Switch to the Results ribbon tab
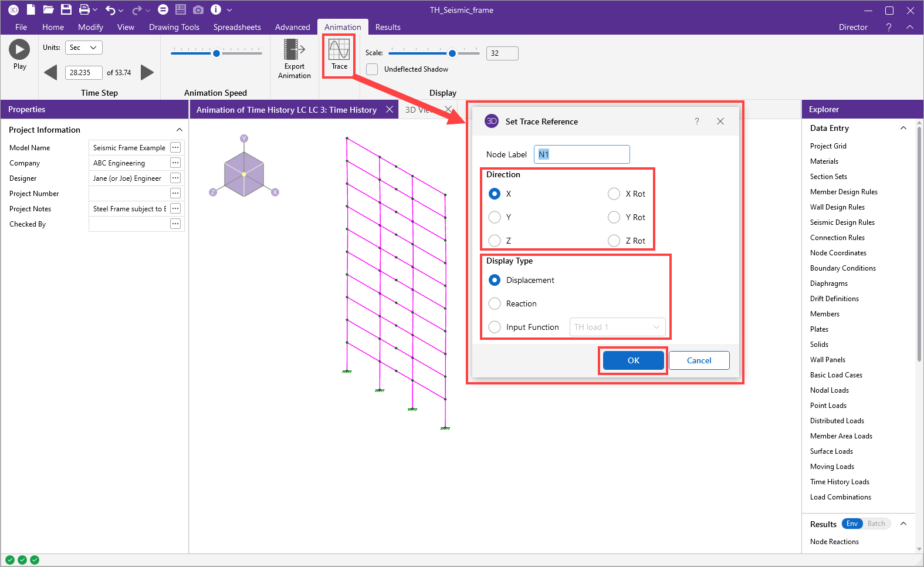Viewport: 924px width, 567px height. (388, 27)
